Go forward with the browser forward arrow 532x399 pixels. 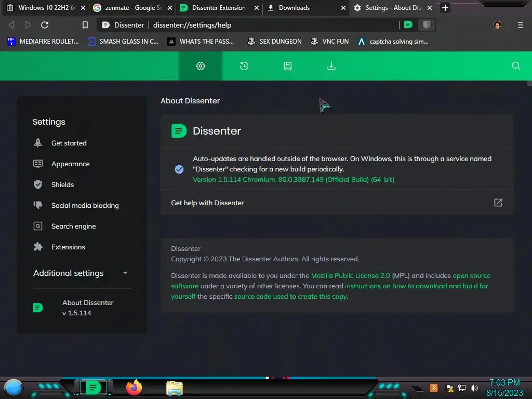[x=28, y=25]
